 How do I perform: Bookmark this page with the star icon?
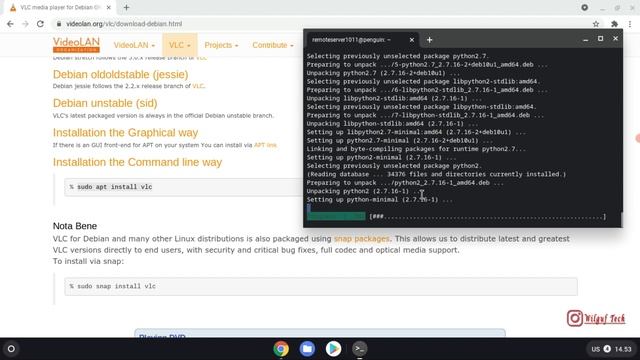click(596, 24)
